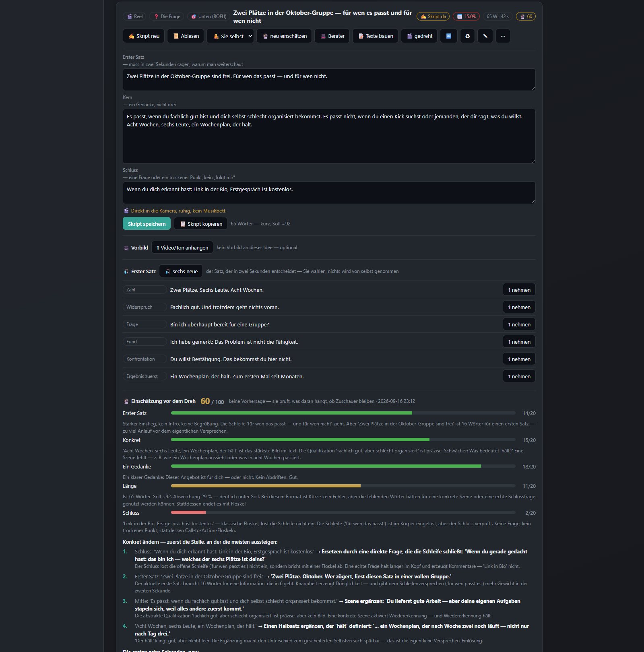Image resolution: width=644 pixels, height=652 pixels.
Task: Click the Konfrontation label tag
Action: tap(144, 359)
